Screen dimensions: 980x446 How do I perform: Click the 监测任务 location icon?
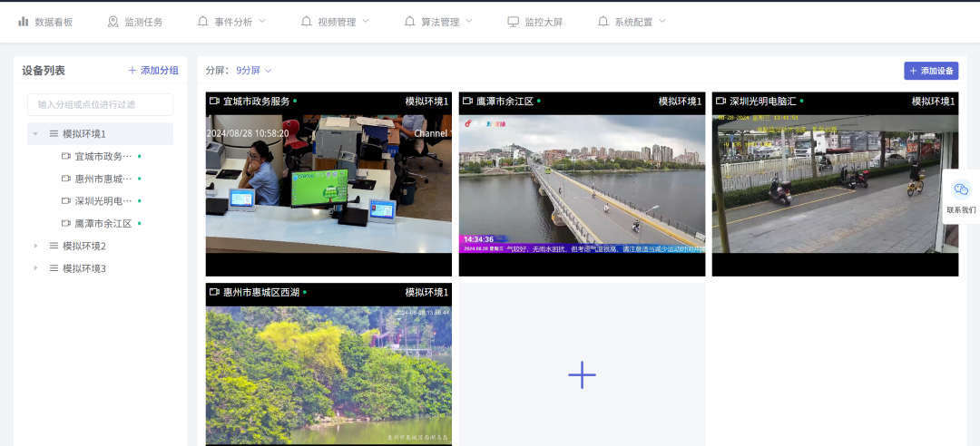113,22
